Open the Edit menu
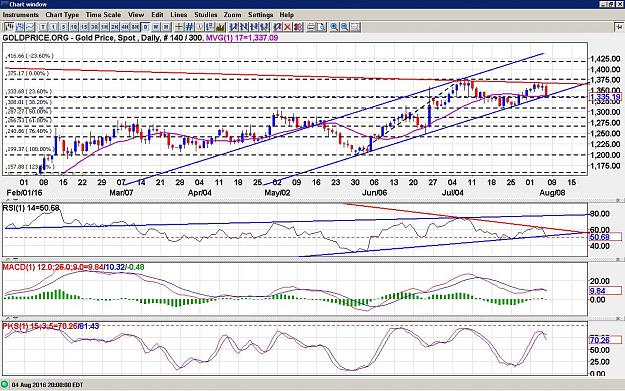The image size is (625, 391). [157, 15]
